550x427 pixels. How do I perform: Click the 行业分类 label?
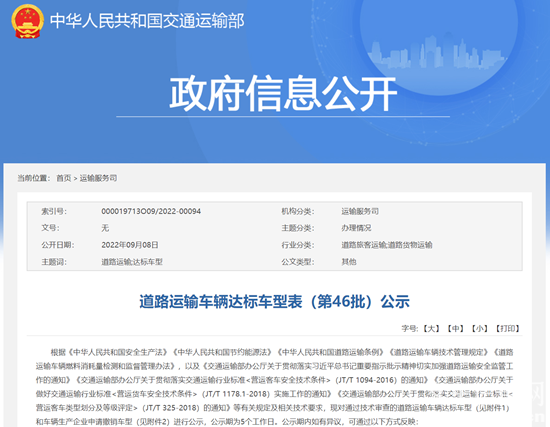pyautogui.click(x=298, y=245)
